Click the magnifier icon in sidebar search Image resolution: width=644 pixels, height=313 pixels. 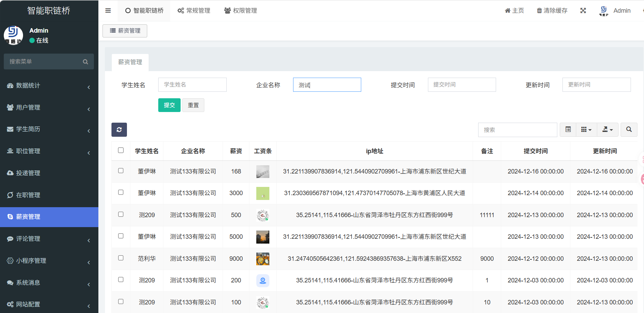click(85, 62)
